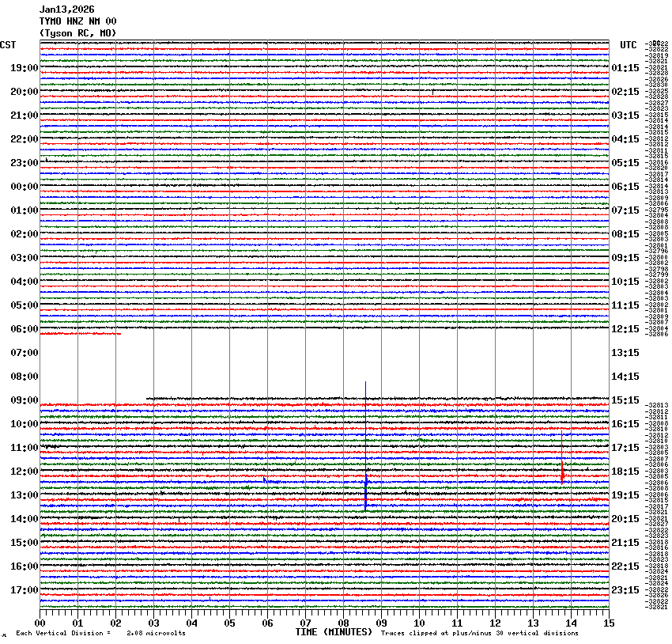The height and width of the screenshot is (644, 672).
Task: Select the 19:00 CST time label
Action: (25, 68)
